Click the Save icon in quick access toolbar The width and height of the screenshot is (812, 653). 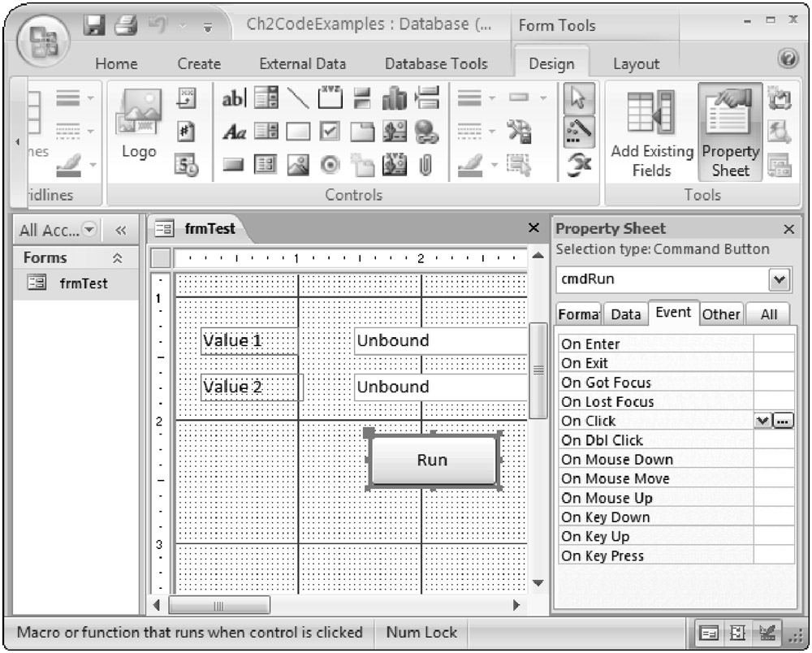click(x=97, y=25)
